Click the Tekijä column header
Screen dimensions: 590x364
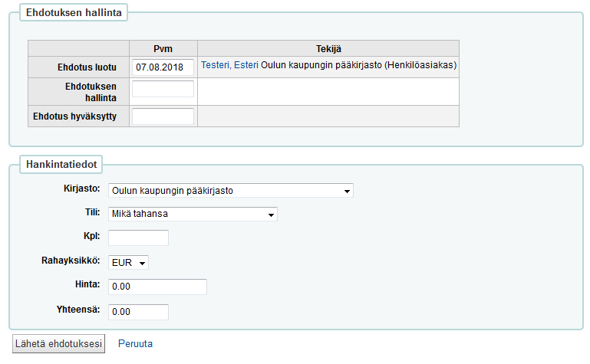(x=328, y=49)
